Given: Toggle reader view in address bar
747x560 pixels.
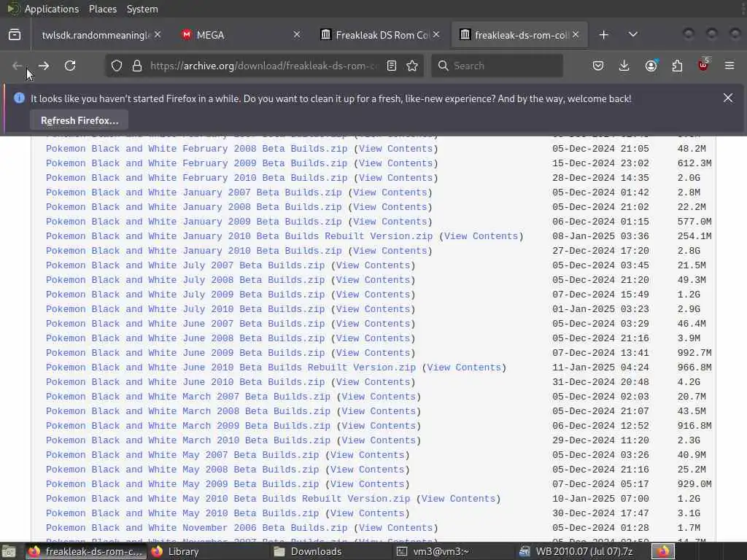Looking at the screenshot, I should 392,66.
